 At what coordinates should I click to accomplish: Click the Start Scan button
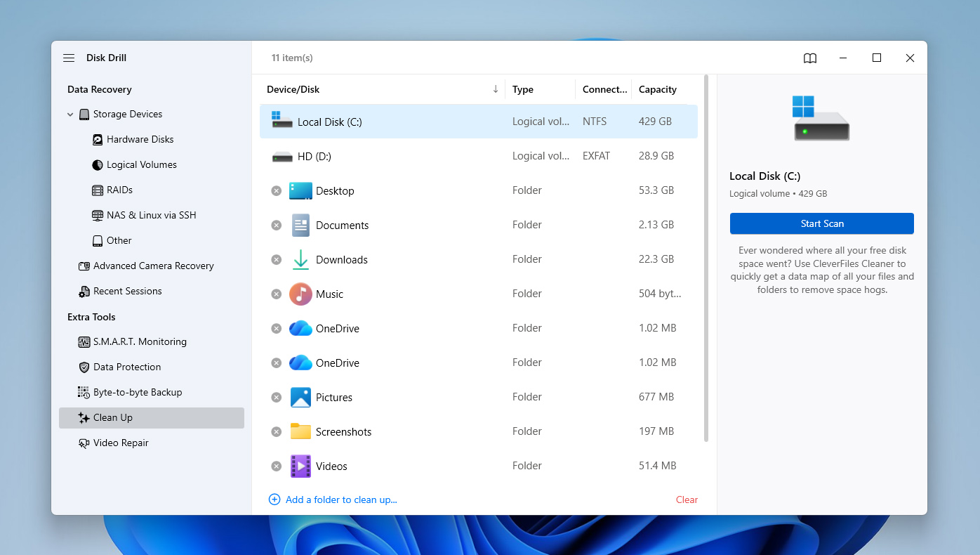pyautogui.click(x=822, y=223)
